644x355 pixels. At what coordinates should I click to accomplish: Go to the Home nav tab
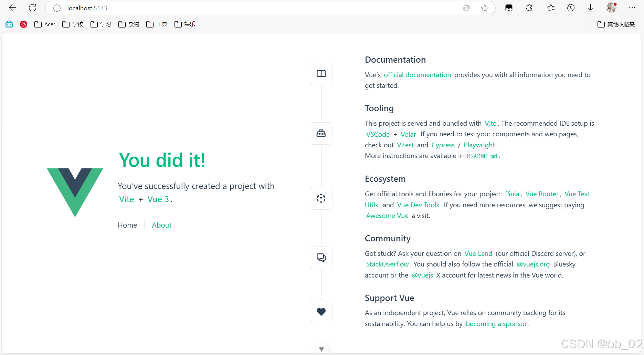tap(127, 225)
